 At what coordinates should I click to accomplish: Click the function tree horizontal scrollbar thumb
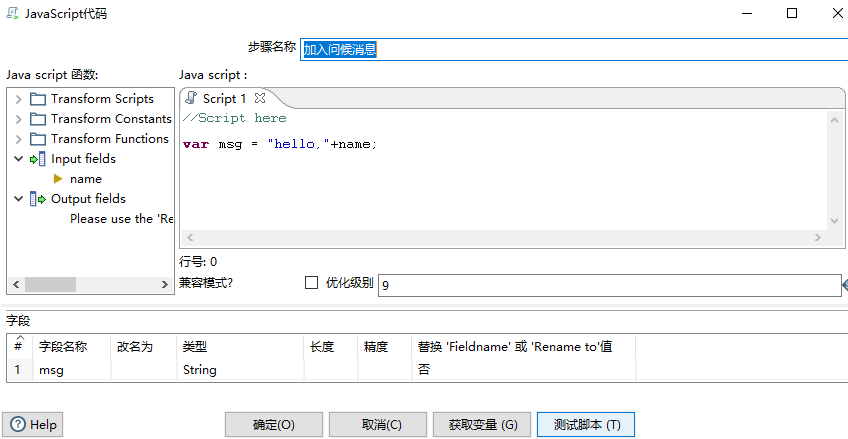50,284
